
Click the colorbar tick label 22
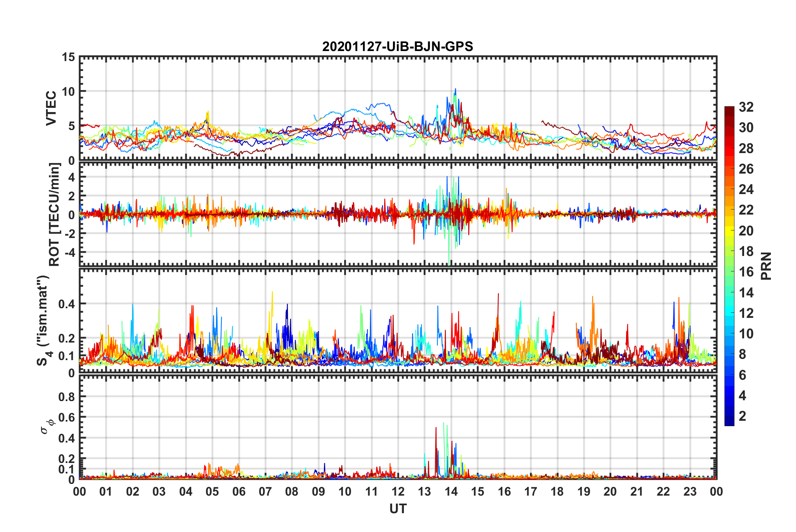click(x=746, y=210)
